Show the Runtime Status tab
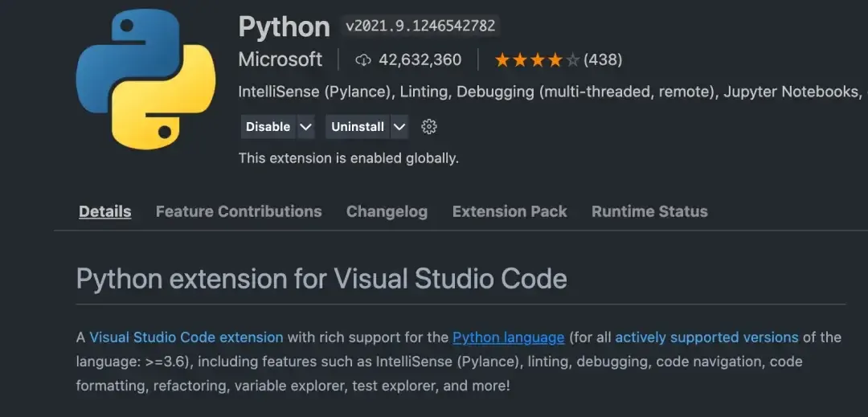868x417 pixels. coord(649,211)
